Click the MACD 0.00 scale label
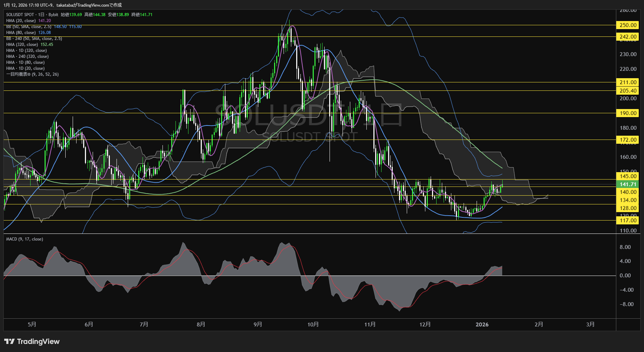644x352 pixels. (x=625, y=276)
